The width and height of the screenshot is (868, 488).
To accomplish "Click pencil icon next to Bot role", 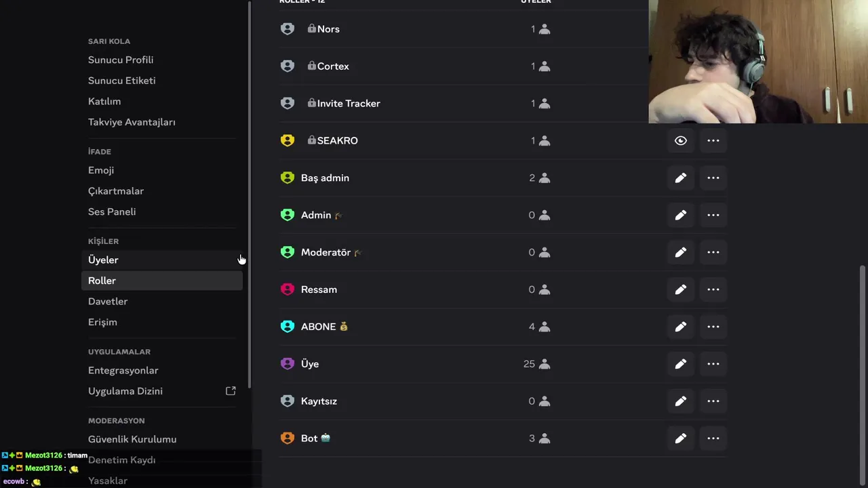I will (680, 439).
